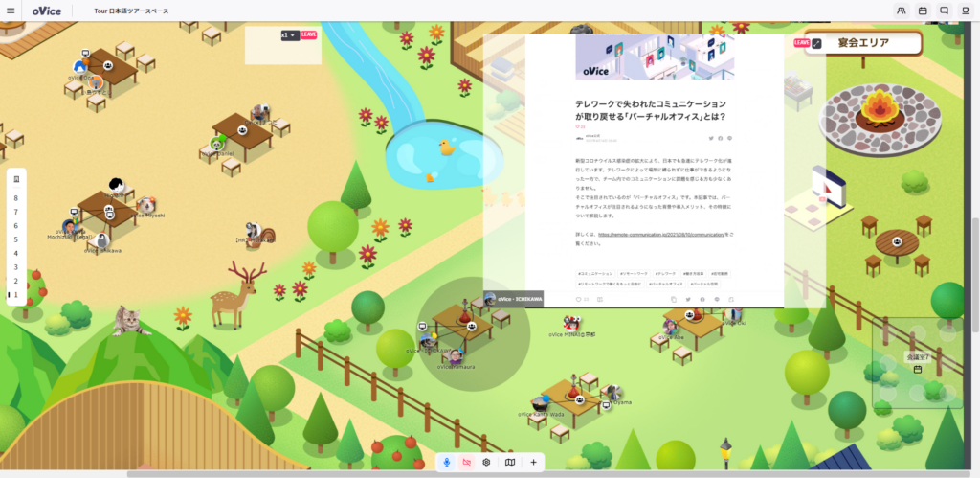The image size is (980, 478).
Task: Open the hamburger menu beside the oVice logo
Action: (10, 11)
